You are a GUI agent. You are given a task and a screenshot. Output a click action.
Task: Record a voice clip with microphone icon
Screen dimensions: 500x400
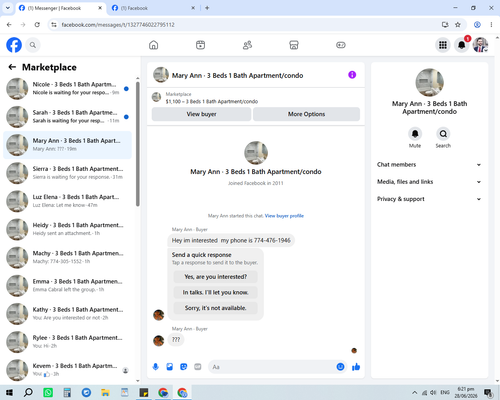tap(155, 367)
